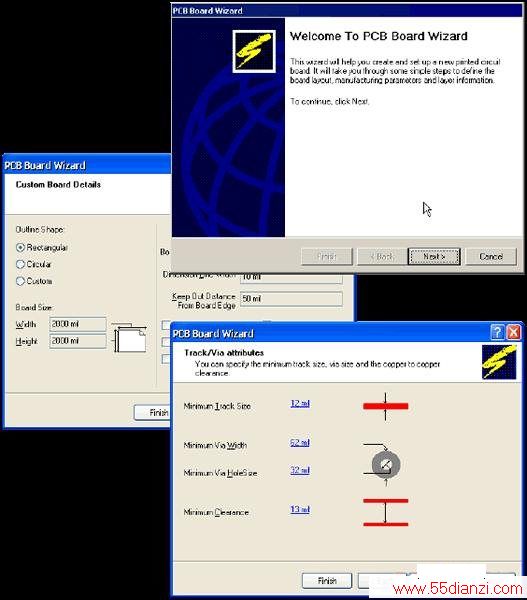Select the Rectangular outline shape

[x=20, y=248]
